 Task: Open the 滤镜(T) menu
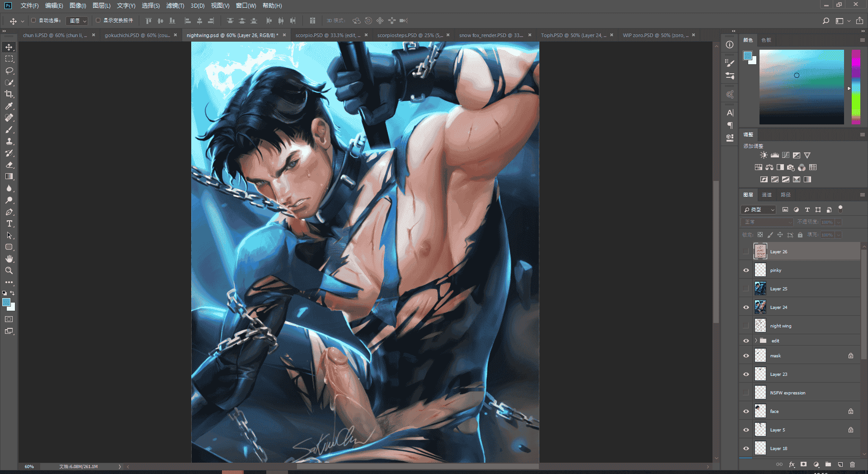pos(175,5)
